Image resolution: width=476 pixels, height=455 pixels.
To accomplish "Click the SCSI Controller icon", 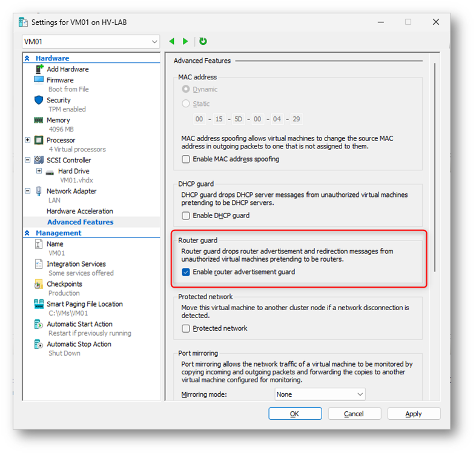I will 39,160.
